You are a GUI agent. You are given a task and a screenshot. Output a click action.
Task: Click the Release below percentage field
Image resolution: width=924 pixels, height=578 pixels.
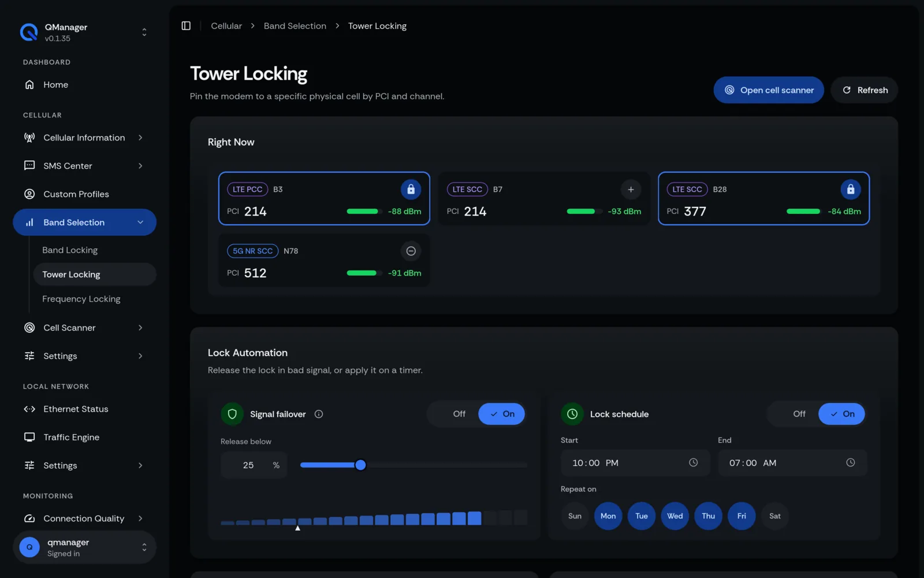pyautogui.click(x=254, y=465)
